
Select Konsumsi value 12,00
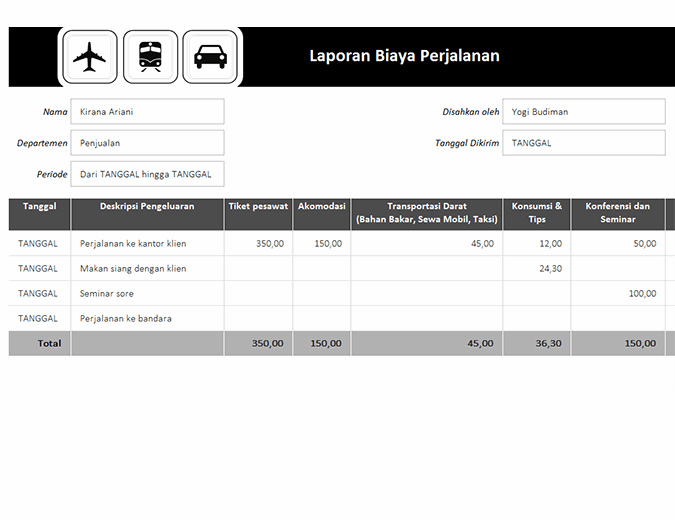tap(537, 244)
